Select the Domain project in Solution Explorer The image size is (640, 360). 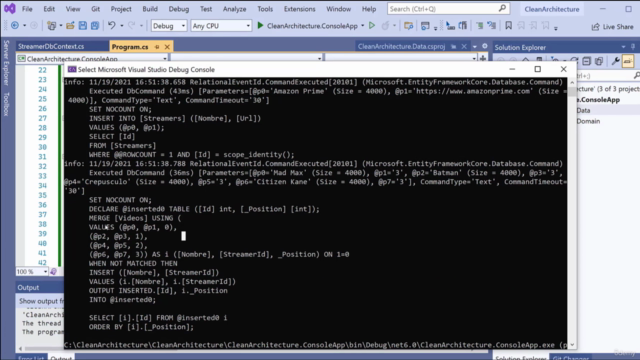[x=588, y=121]
